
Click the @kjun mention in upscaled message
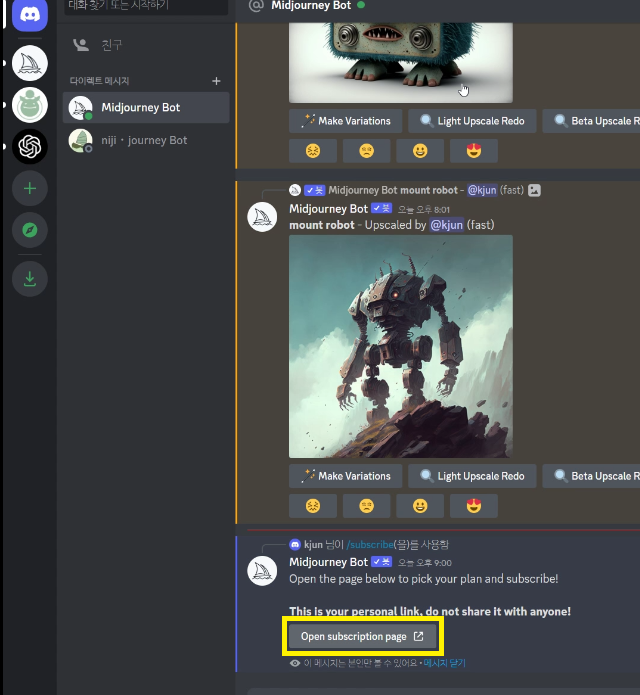(447, 225)
